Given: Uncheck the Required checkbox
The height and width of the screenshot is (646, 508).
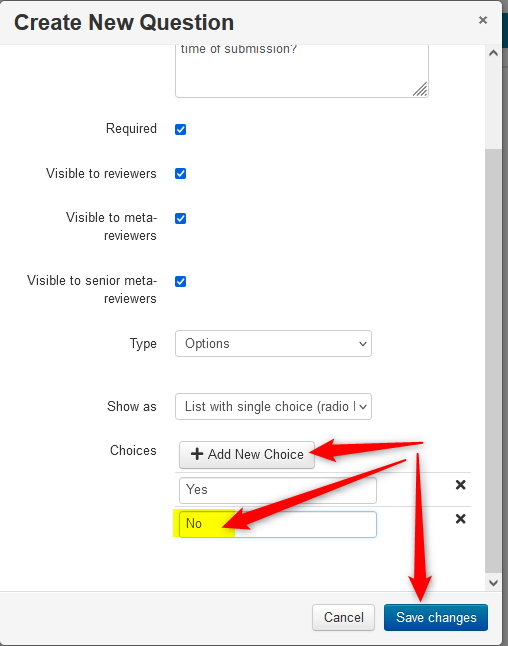Looking at the screenshot, I should tap(180, 129).
